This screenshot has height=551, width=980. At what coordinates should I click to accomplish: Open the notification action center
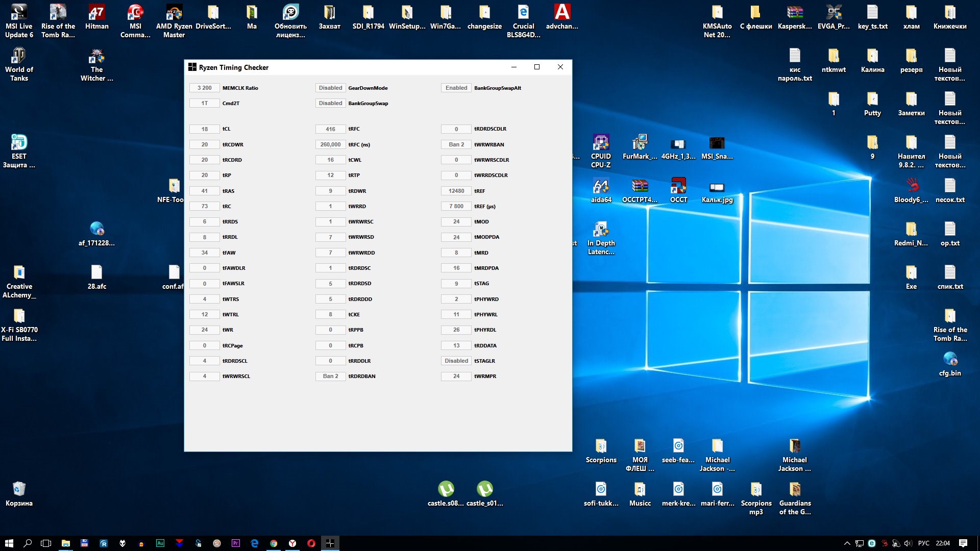click(x=963, y=543)
